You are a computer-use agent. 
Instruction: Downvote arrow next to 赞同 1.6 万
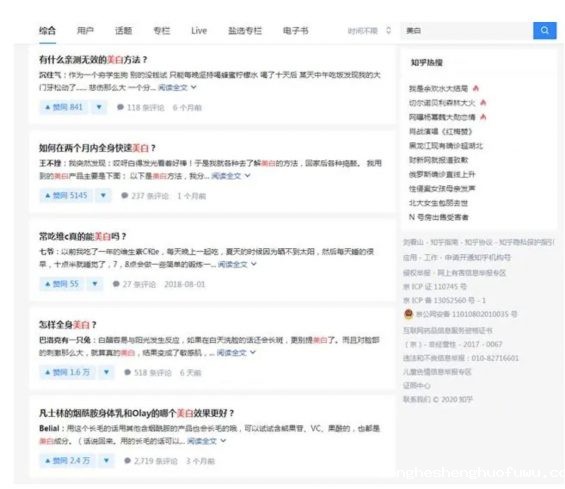[106, 372]
